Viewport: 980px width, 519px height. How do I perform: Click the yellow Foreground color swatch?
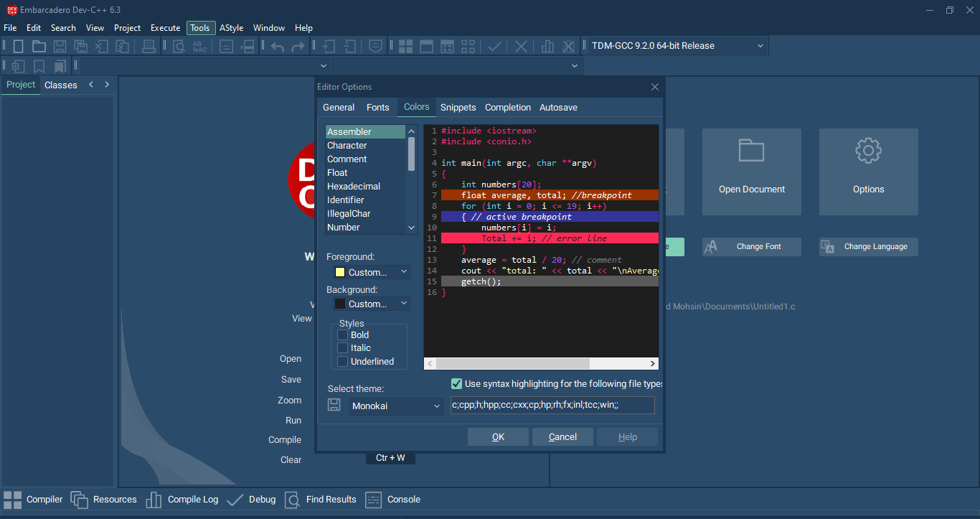340,273
